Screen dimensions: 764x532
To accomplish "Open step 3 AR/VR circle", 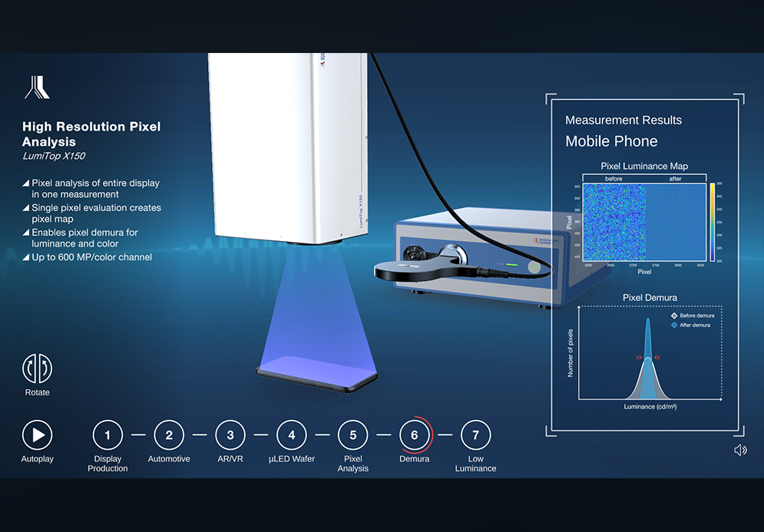I will [230, 435].
